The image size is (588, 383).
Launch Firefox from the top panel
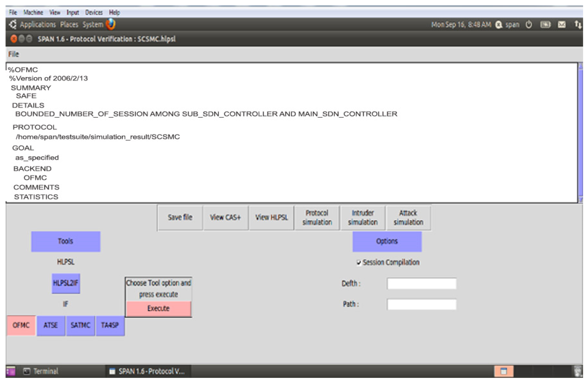point(111,24)
